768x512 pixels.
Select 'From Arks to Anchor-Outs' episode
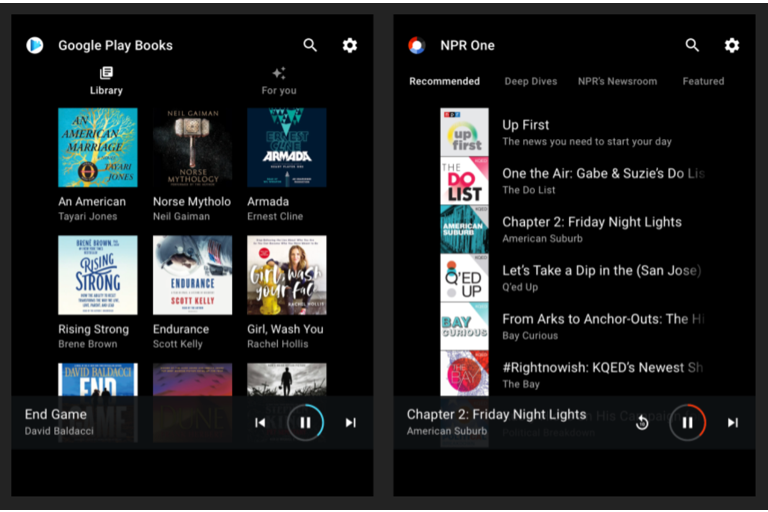coord(603,319)
